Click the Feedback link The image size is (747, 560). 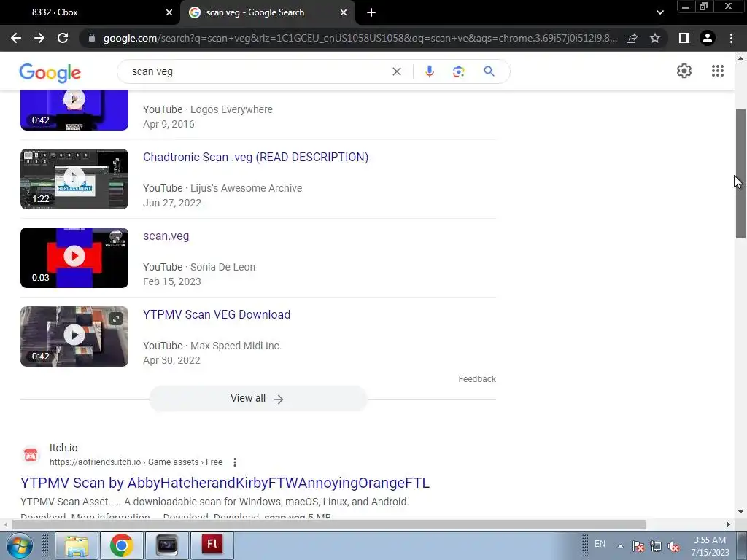tap(477, 379)
